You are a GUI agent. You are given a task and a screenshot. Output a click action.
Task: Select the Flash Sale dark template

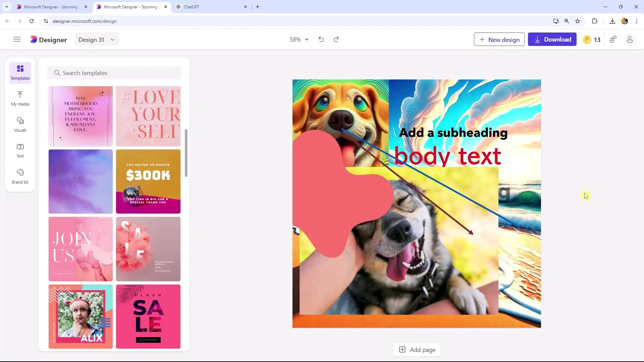point(149,317)
